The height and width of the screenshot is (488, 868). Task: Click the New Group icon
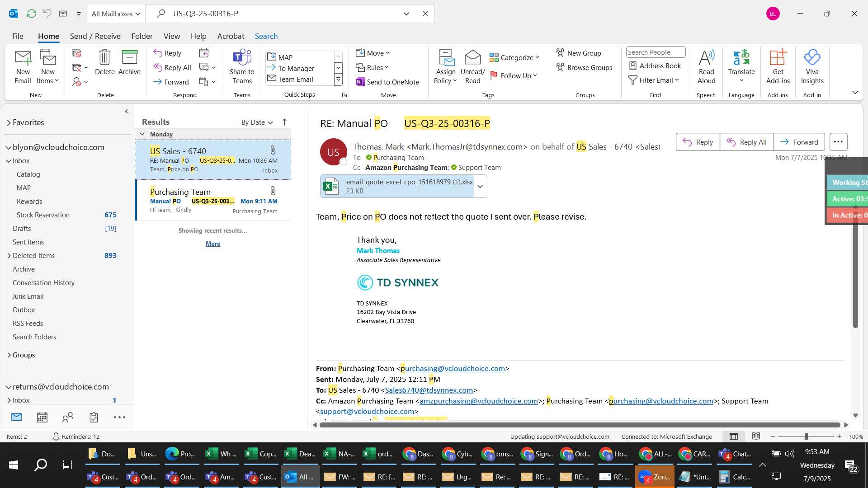579,53
